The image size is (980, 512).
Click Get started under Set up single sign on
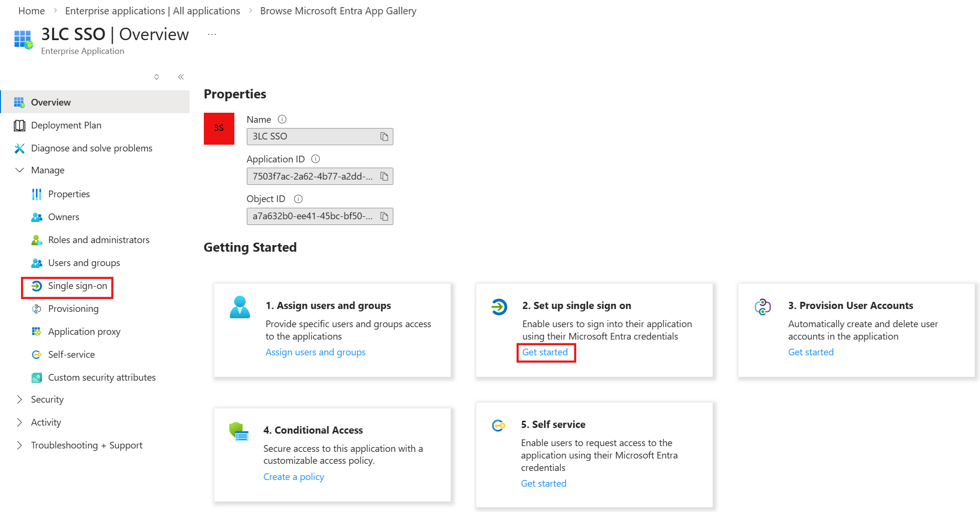coord(545,352)
